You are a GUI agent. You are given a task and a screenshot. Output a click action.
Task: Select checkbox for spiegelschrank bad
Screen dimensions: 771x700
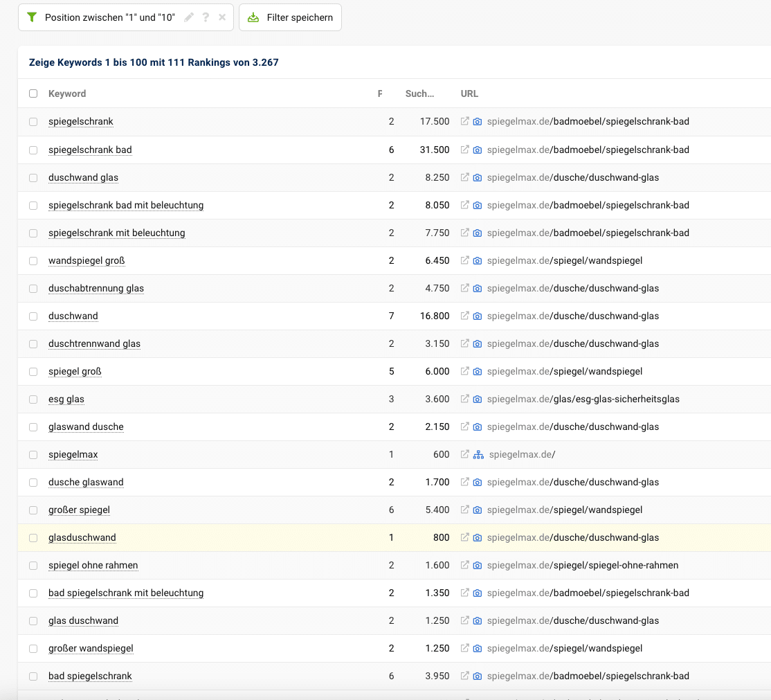pos(33,150)
